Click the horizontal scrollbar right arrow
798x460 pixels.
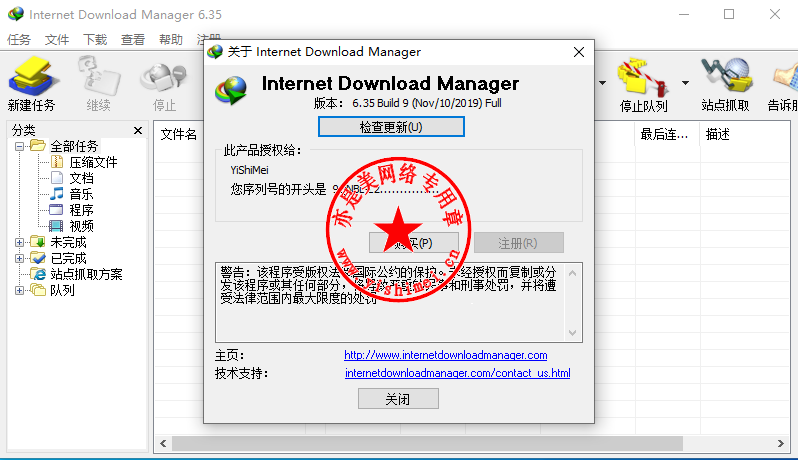coord(780,443)
